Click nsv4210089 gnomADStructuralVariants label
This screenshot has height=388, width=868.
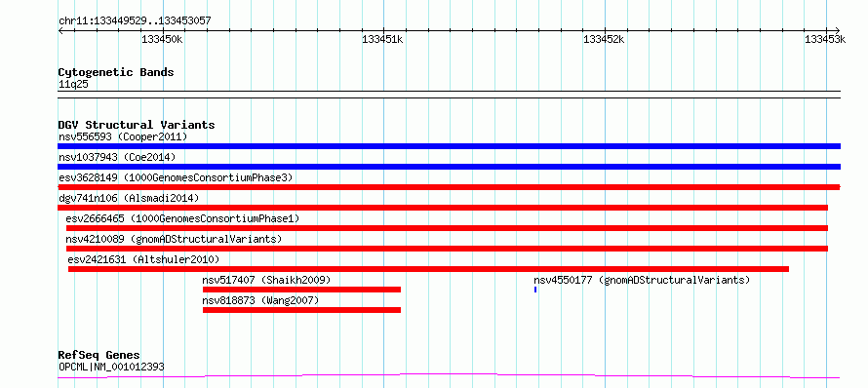click(x=174, y=239)
